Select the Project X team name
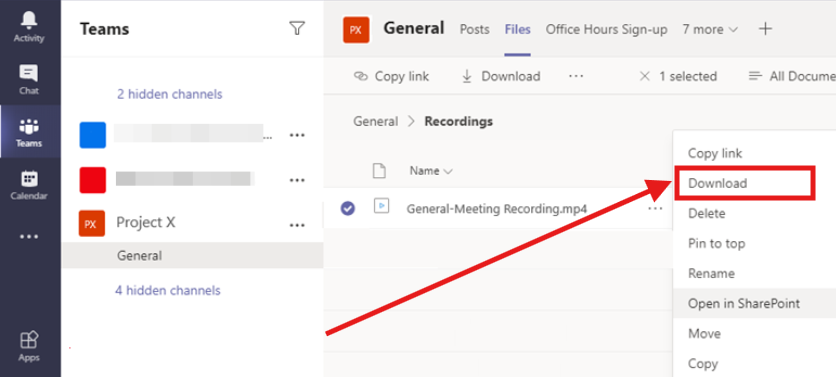This screenshot has width=836, height=377. click(x=146, y=223)
